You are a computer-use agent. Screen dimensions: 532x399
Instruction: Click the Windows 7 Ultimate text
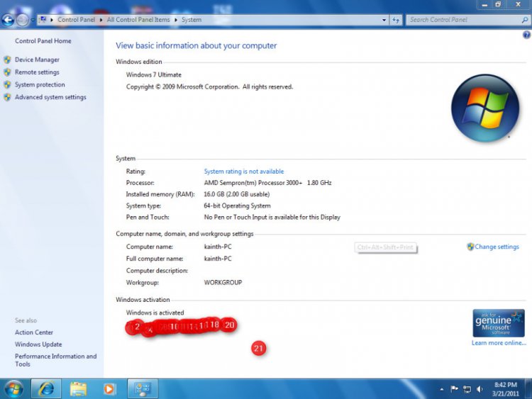[154, 75]
